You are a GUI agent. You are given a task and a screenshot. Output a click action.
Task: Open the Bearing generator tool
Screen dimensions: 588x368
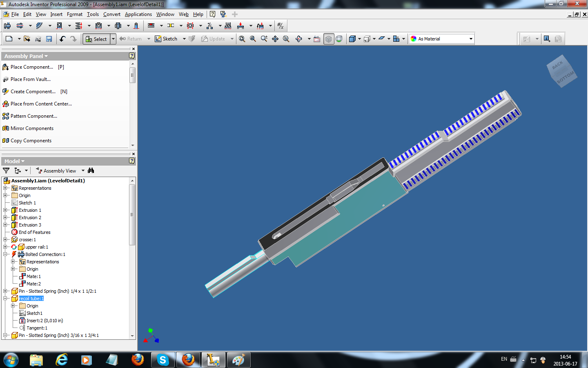click(59, 26)
